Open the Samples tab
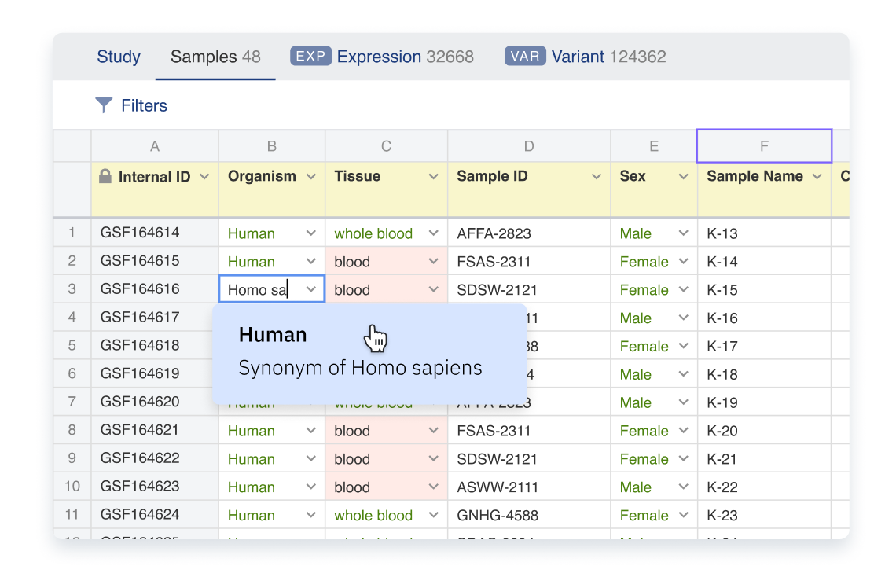Screen dimensions: 896x588 (x=215, y=57)
